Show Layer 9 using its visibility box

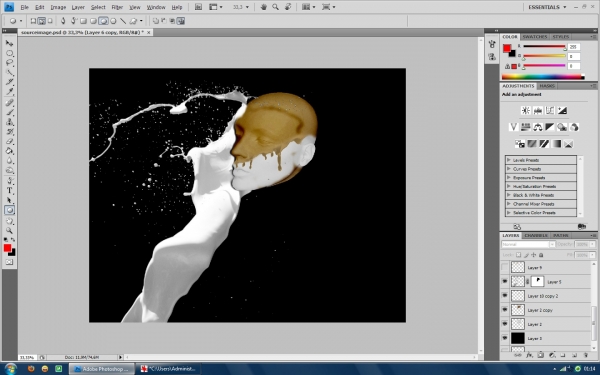[x=505, y=267]
